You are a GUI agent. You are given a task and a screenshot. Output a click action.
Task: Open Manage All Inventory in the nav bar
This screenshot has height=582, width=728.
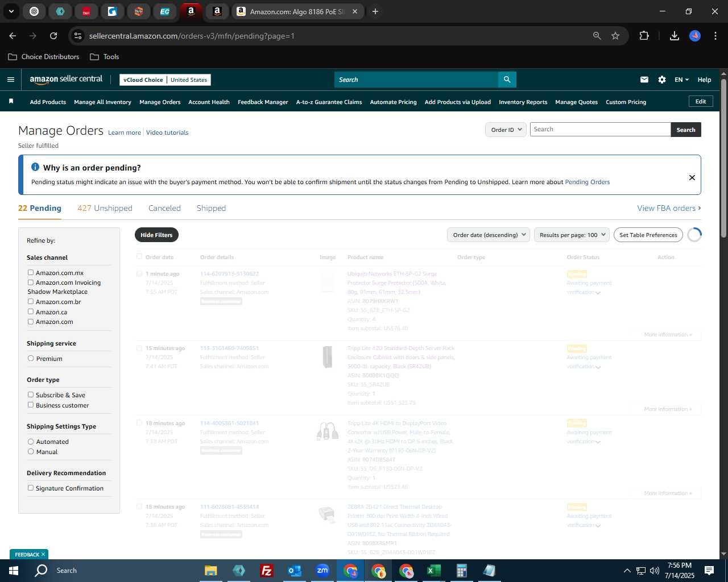102,102
